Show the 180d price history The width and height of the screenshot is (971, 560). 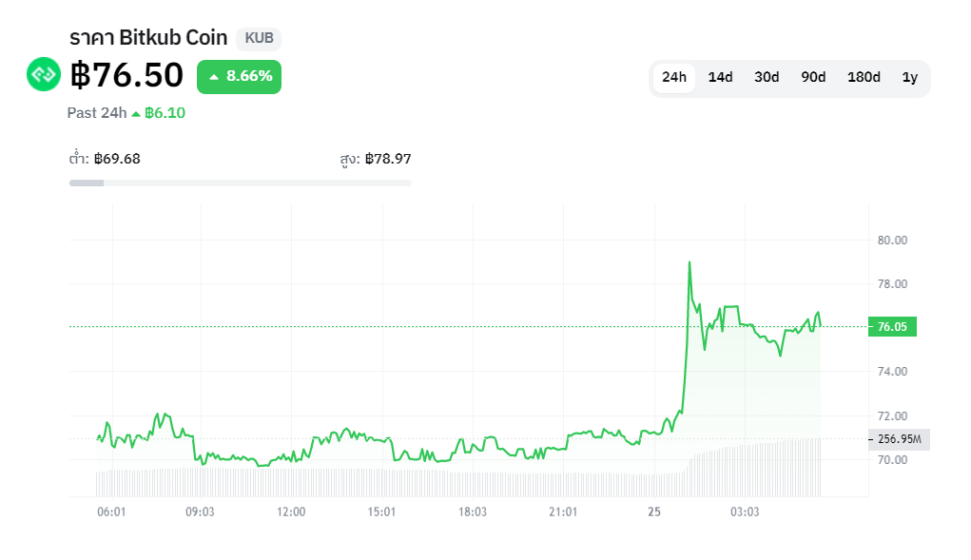tap(864, 77)
